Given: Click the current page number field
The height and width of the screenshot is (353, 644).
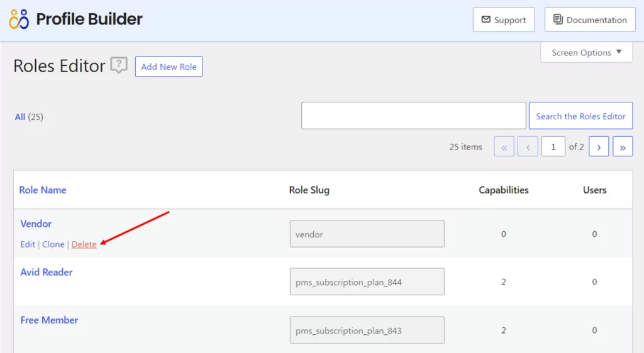Looking at the screenshot, I should click(x=553, y=147).
